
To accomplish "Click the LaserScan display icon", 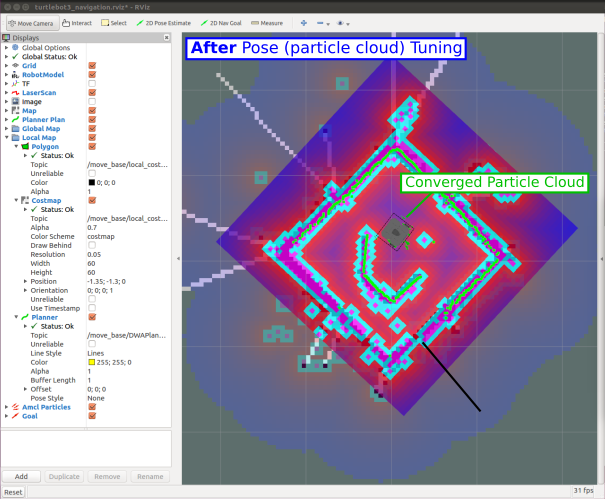I will click(15, 92).
